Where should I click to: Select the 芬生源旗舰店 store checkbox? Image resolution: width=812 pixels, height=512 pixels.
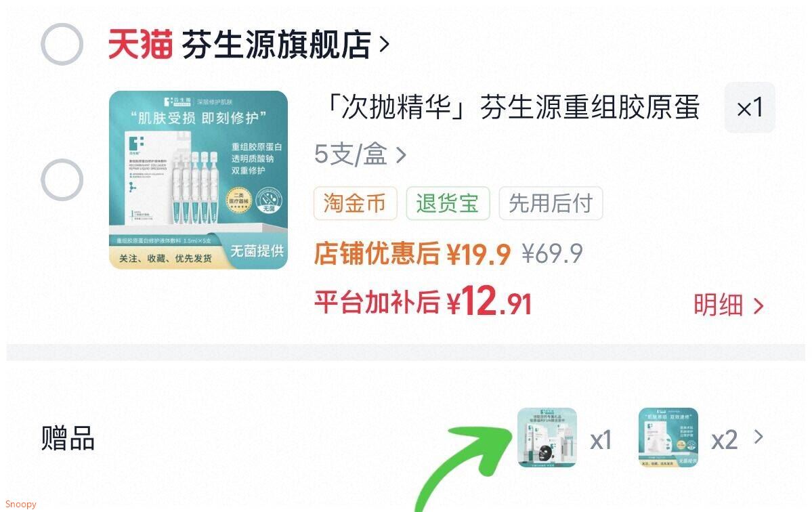click(62, 45)
